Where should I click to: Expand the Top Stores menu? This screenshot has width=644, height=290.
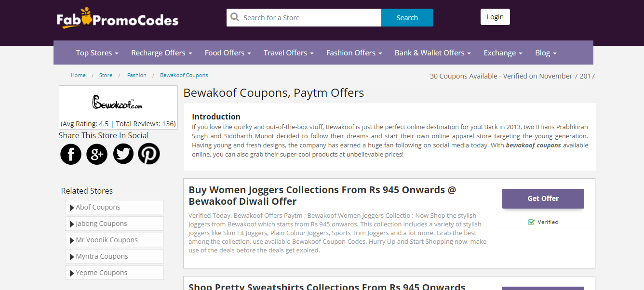pos(97,53)
